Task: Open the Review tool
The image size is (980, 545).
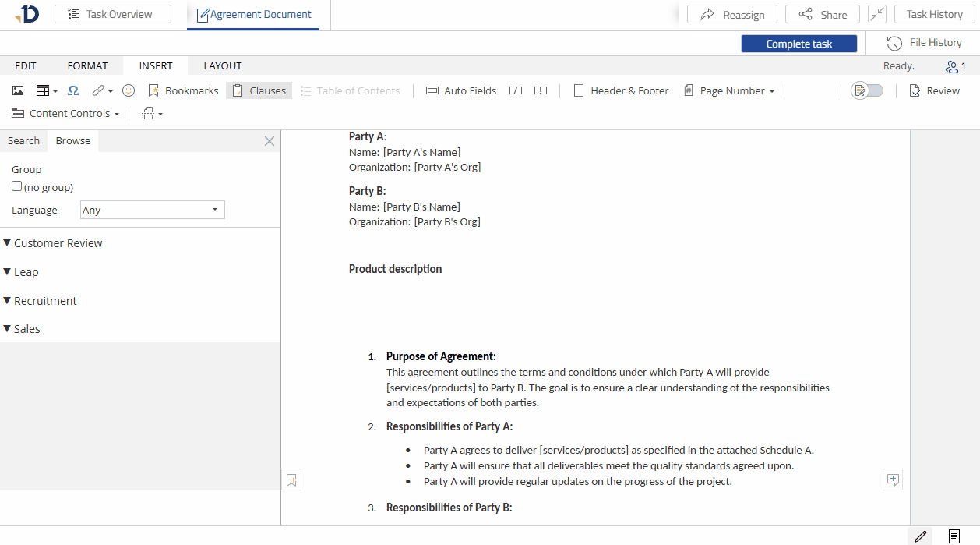Action: 934,90
